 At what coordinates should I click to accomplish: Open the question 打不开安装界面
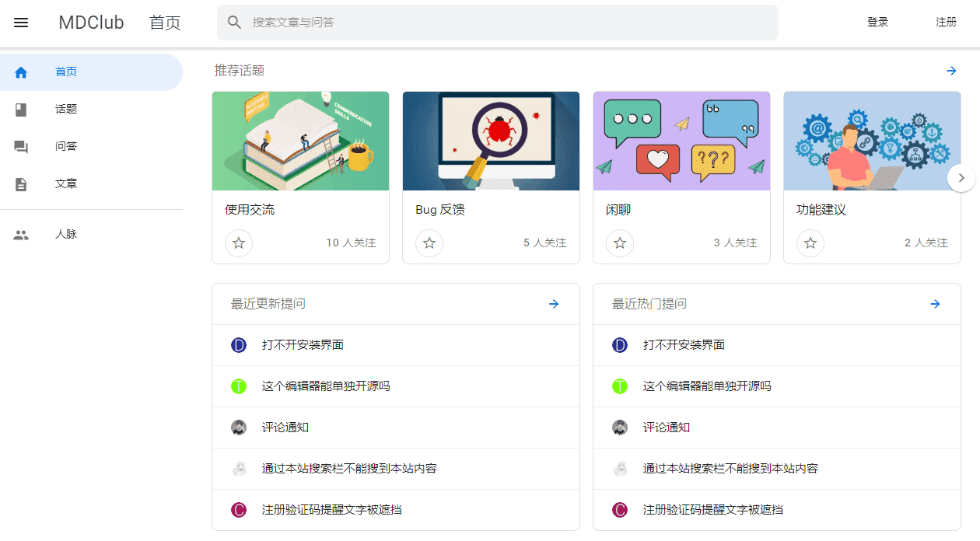pyautogui.click(x=303, y=345)
